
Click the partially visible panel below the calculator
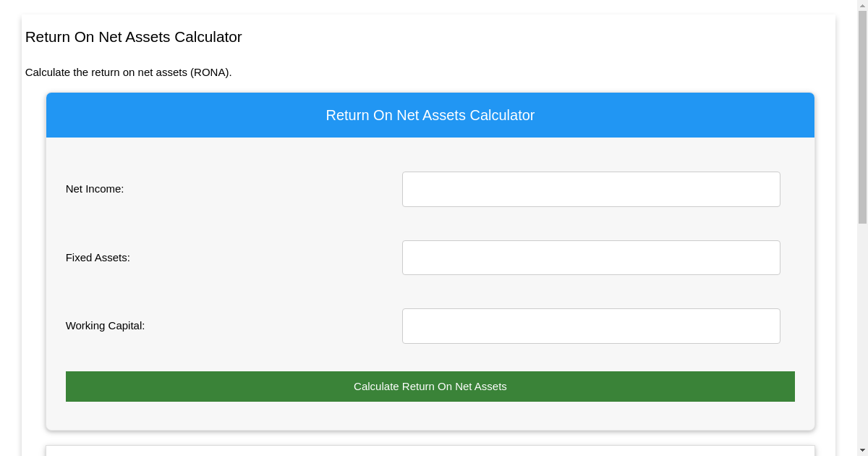pos(430,449)
